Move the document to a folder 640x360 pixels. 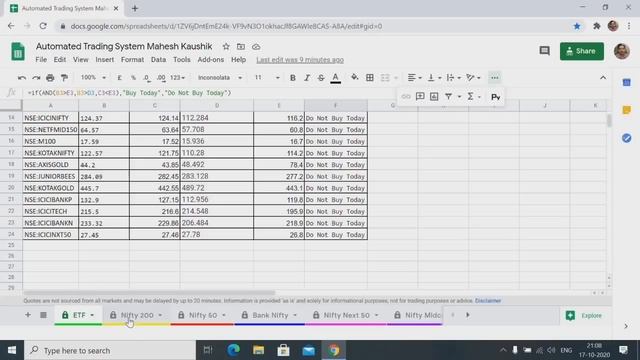pos(241,47)
